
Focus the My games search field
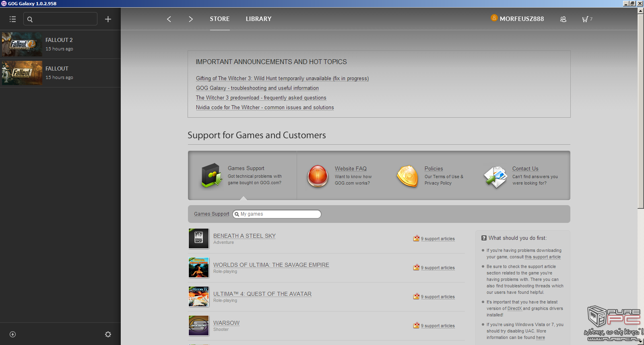coord(277,214)
